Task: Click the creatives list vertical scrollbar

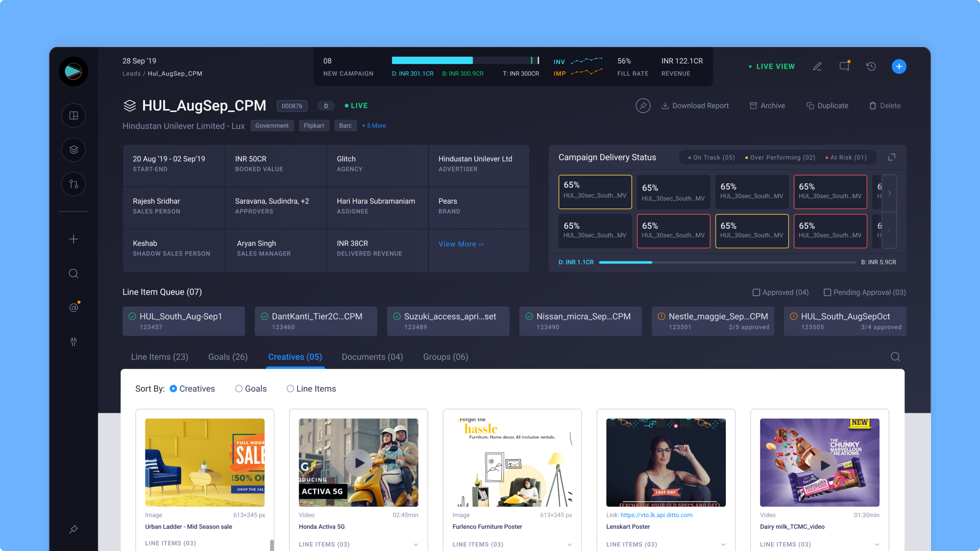Action: click(272, 545)
